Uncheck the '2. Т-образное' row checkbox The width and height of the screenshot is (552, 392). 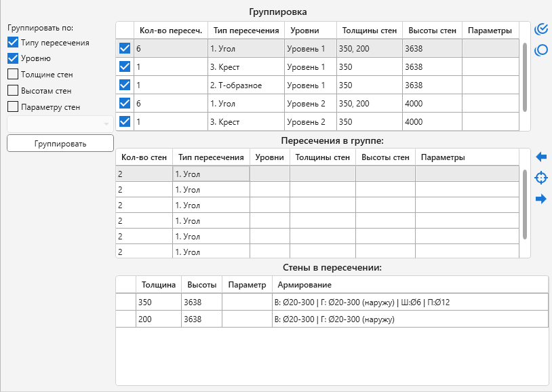coord(125,85)
